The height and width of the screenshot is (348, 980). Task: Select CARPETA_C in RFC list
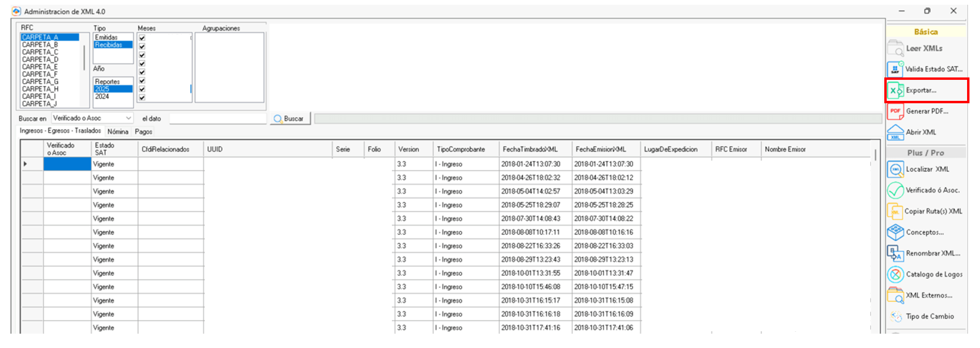40,52
